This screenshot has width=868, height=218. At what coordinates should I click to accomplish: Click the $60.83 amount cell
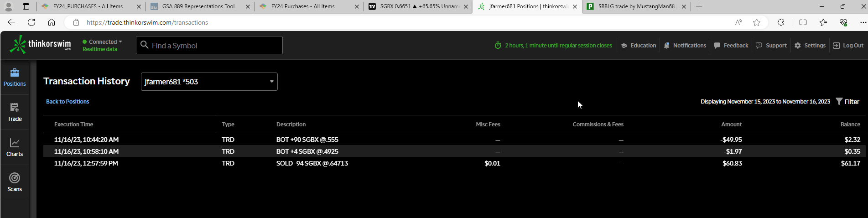[732, 163]
